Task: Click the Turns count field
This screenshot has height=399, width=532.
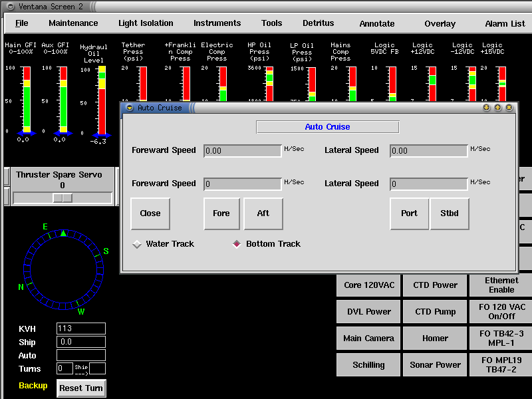Action: pos(65,368)
